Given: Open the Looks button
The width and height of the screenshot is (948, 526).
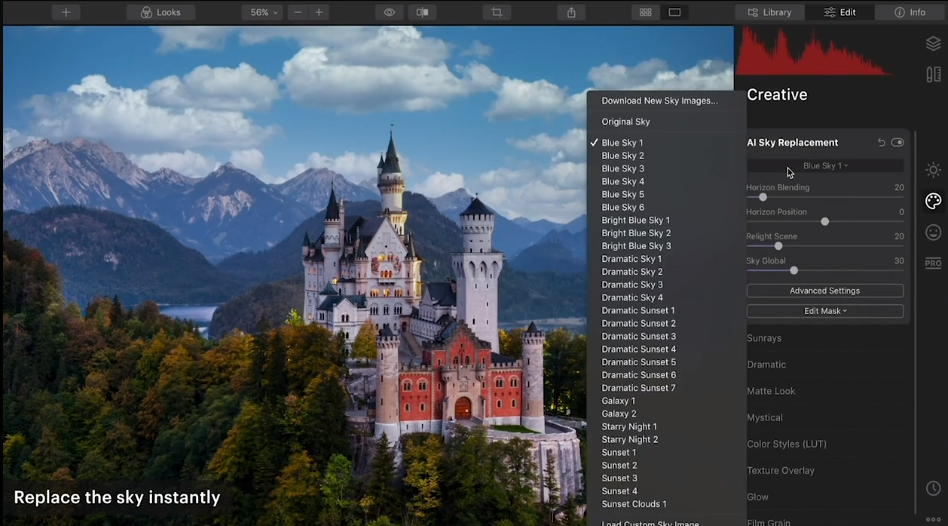Looking at the screenshot, I should 161,12.
